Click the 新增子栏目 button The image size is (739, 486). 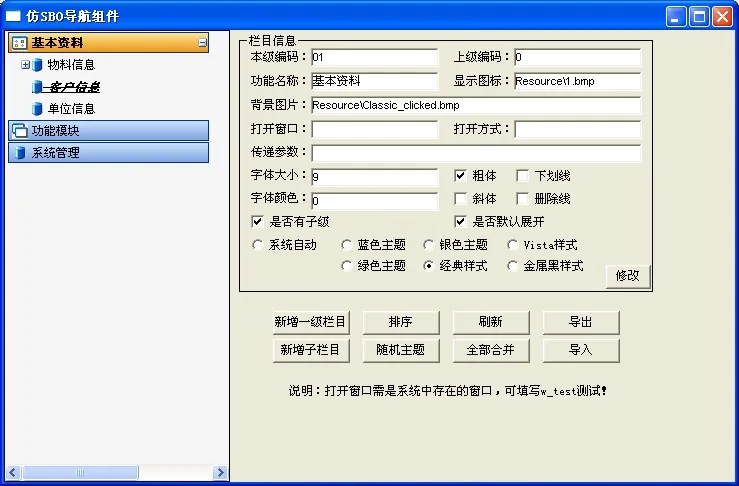point(311,350)
